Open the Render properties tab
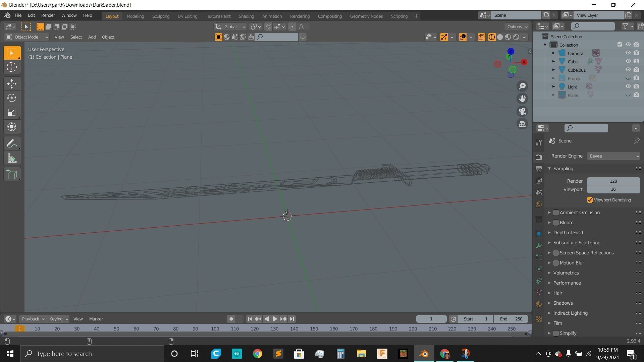The image size is (644, 362). point(539,157)
